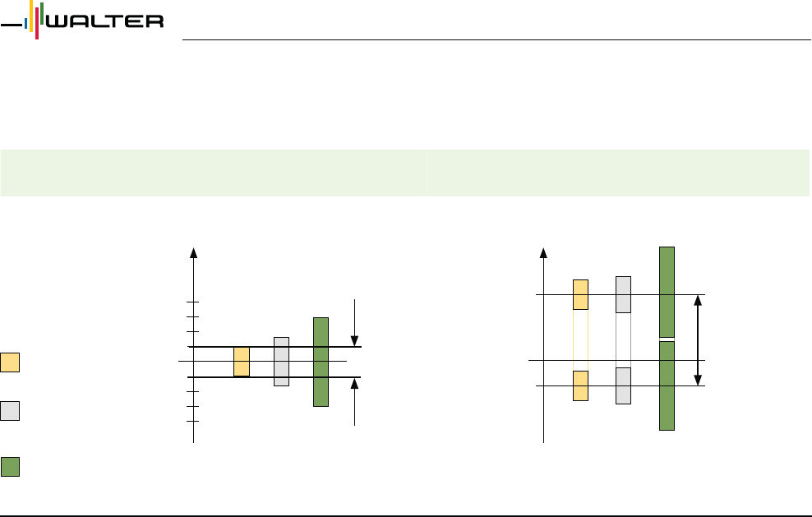Select the dark green legend swatch
Image resolution: width=812 pixels, height=517 pixels.
click(10, 466)
